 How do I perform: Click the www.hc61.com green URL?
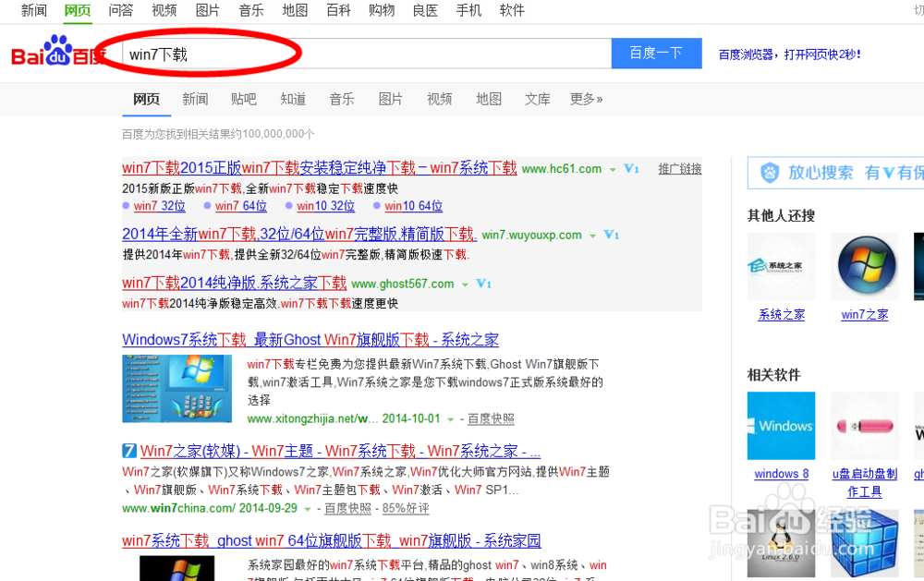562,169
